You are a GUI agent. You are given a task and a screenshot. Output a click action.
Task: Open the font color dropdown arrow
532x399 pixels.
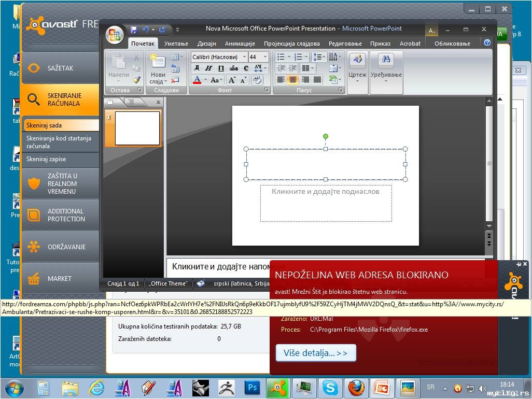(205, 80)
